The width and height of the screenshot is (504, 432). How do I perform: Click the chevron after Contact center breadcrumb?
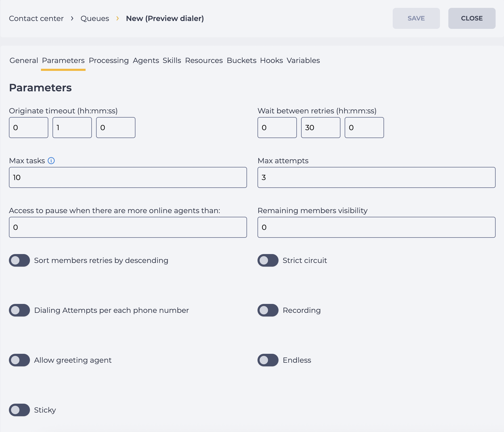(72, 18)
